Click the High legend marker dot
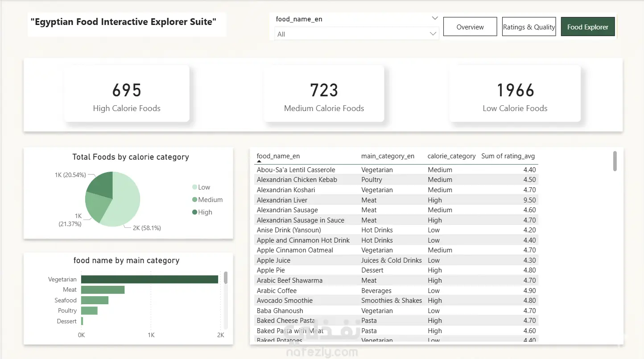The height and width of the screenshot is (359, 644). (x=195, y=212)
